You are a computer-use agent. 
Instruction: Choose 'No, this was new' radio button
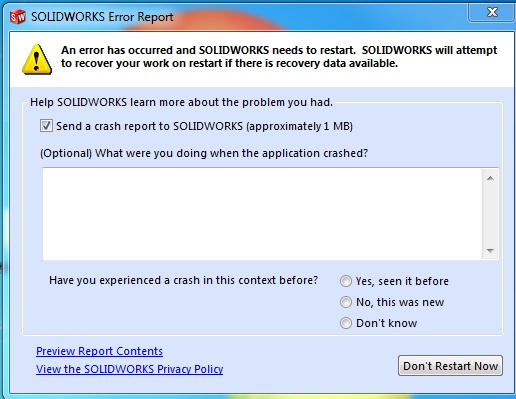tap(346, 302)
